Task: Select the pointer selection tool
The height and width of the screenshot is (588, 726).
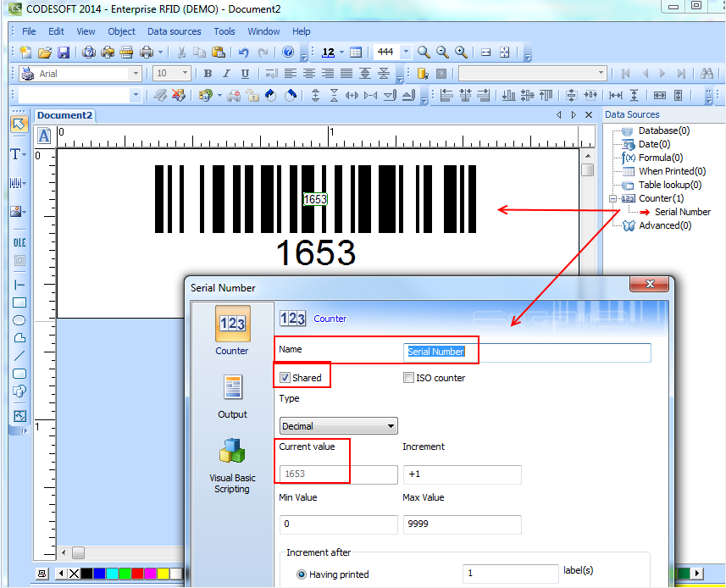Action: pyautogui.click(x=19, y=124)
